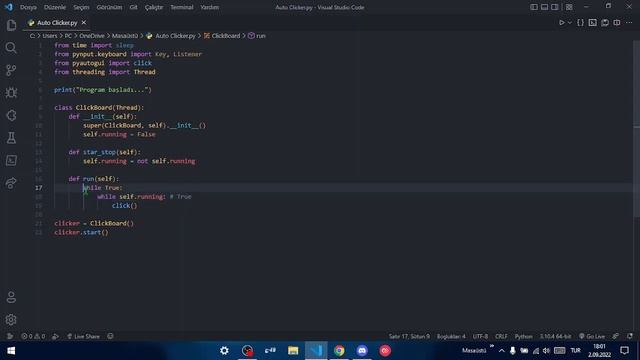Viewport: 640px width, 360px height.
Task: Open the Dosya menu
Action: pos(28,7)
